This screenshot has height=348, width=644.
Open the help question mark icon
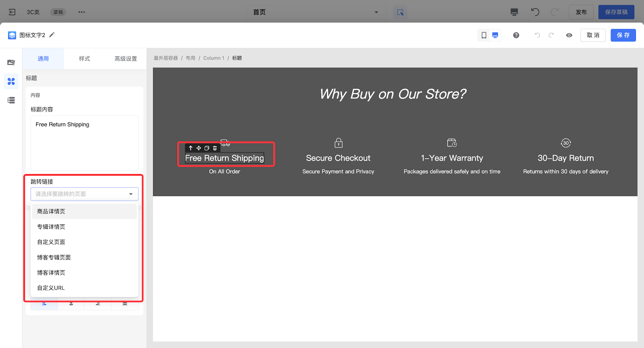coord(516,35)
